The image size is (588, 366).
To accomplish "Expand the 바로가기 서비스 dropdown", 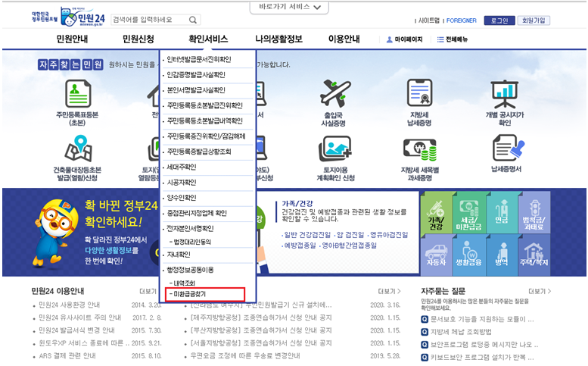I will click(x=290, y=7).
